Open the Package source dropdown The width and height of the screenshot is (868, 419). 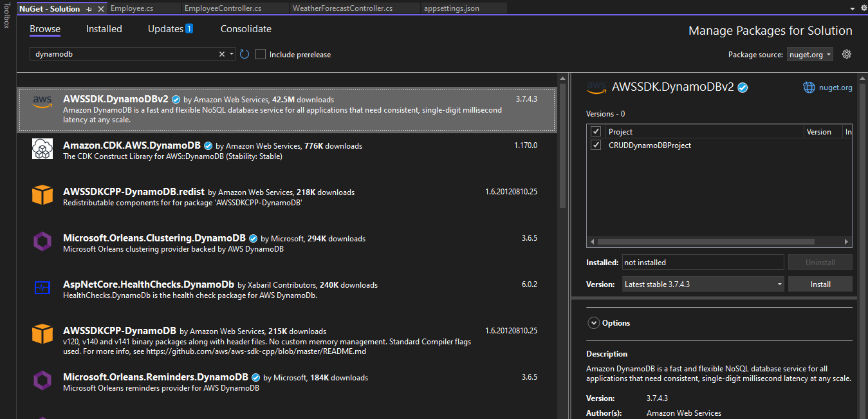coord(810,55)
